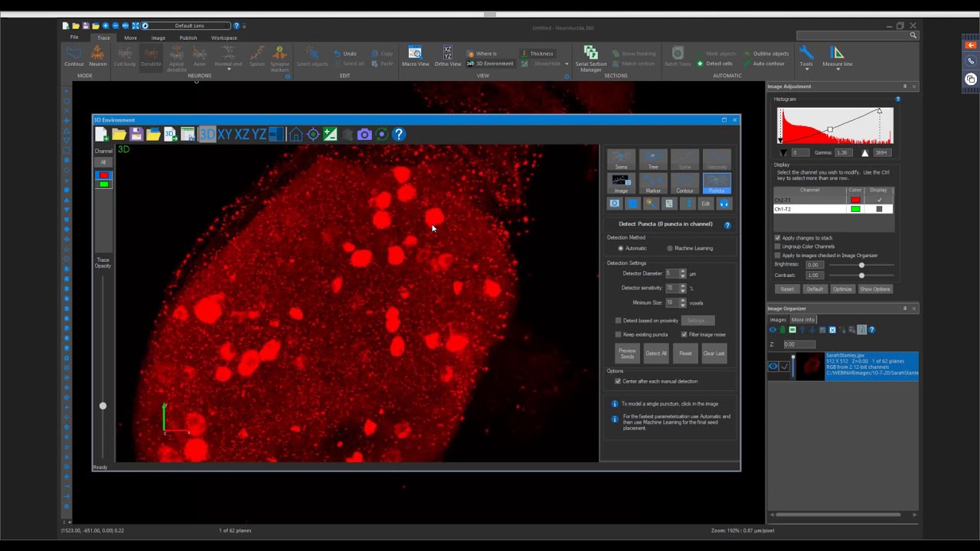Open 3D Environment help question mark

click(399, 135)
